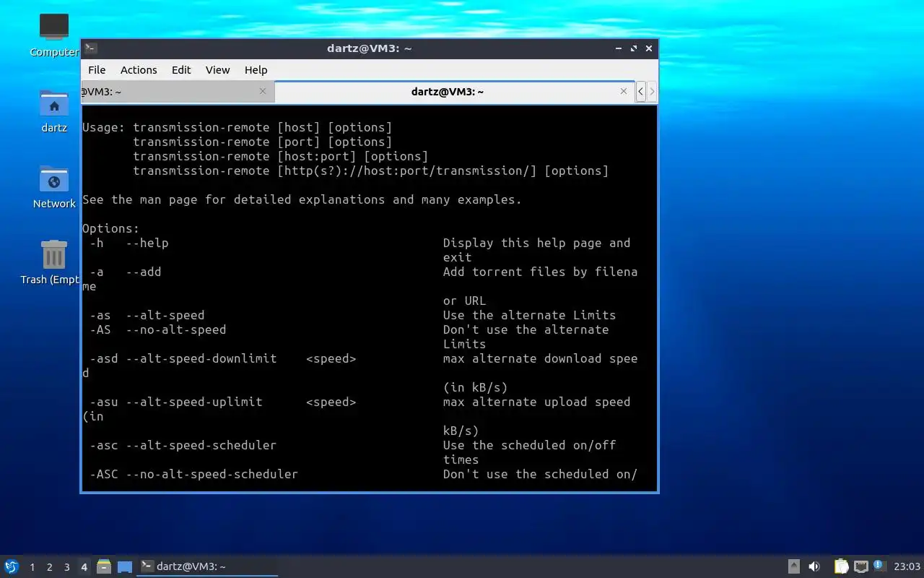Viewport: 924px width, 578px height.
Task: Click the clock showing 23:03
Action: click(x=907, y=566)
